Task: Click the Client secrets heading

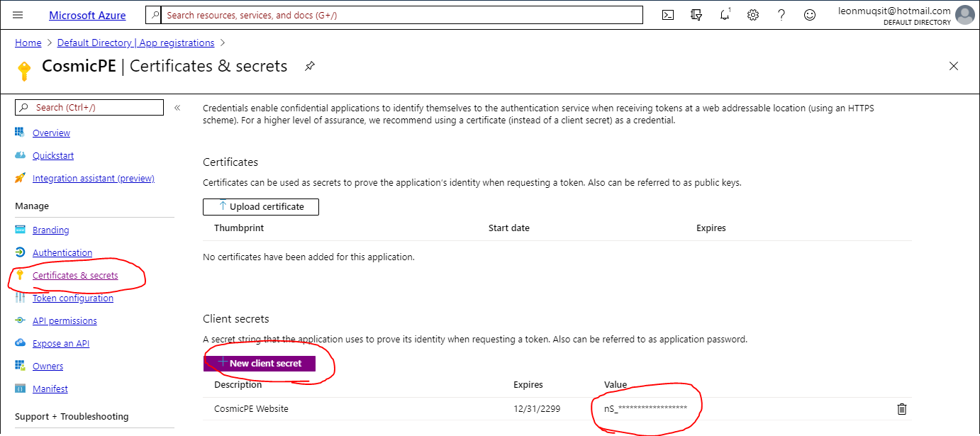Action: (236, 319)
